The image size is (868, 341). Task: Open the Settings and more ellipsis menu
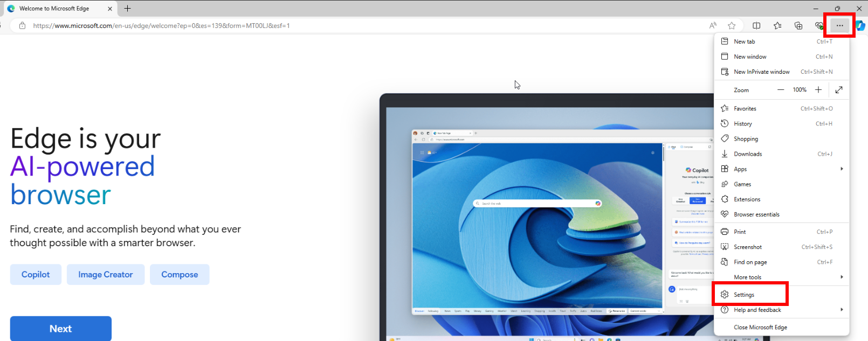tap(839, 25)
